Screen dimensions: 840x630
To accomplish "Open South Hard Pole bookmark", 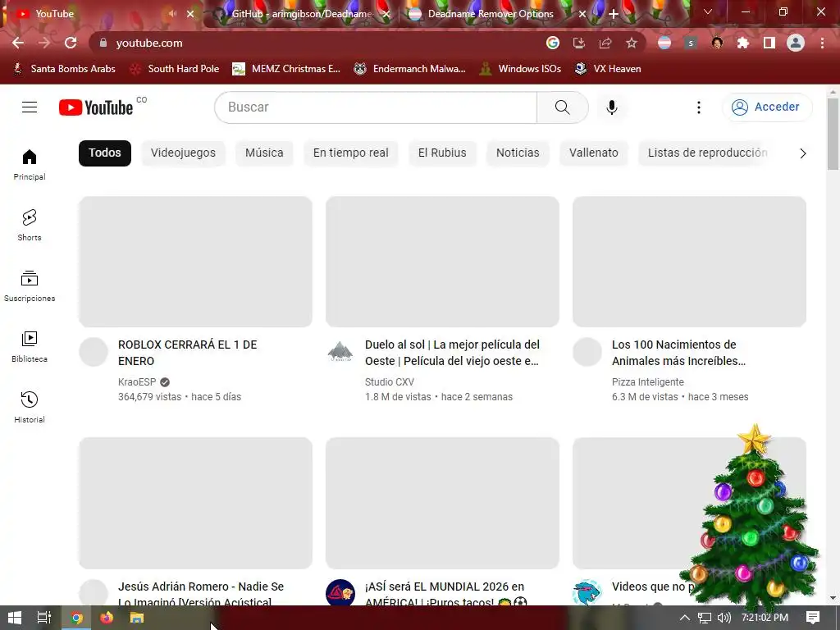I will click(176, 69).
